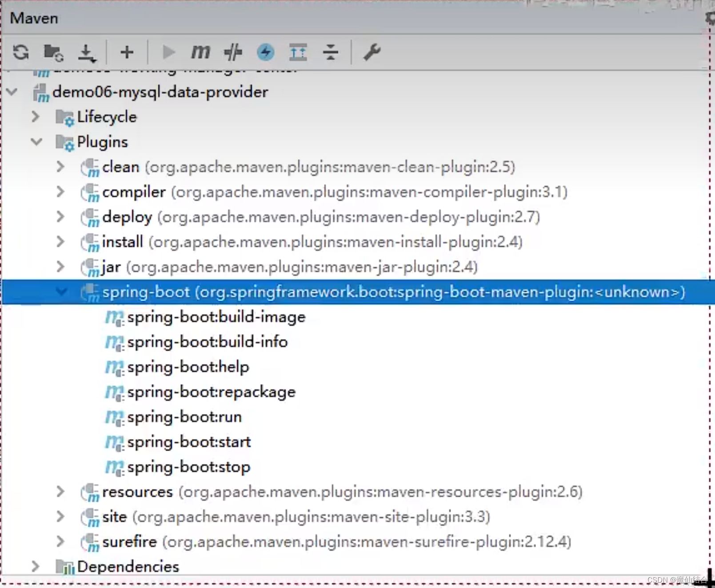Select jar maven-jar-plugin:2.4 row

click(x=290, y=267)
